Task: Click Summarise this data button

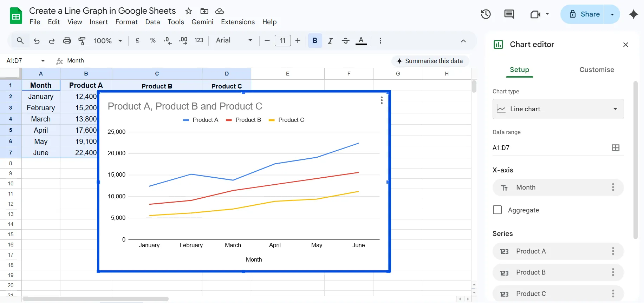Action: (x=430, y=61)
